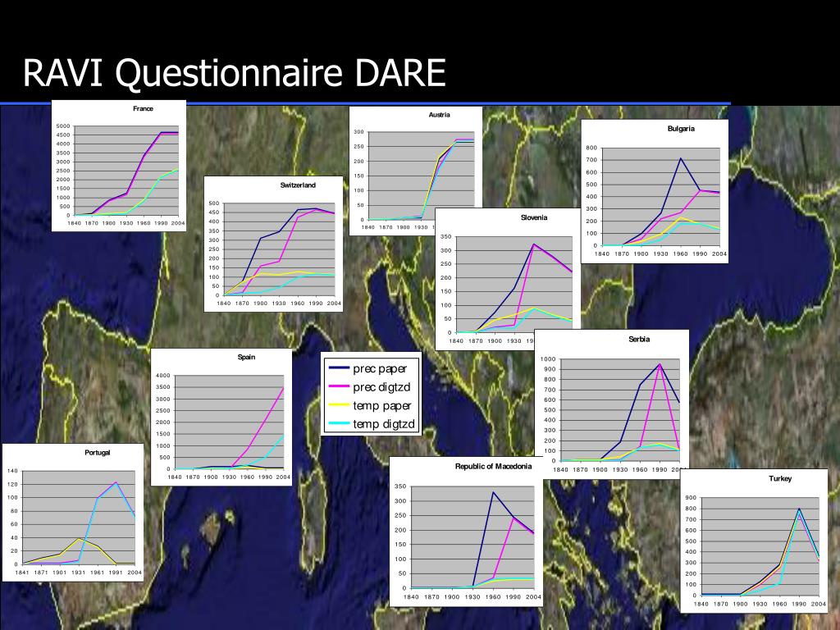Click the 1841 x-axis label on the Portugal chart

click(x=22, y=572)
